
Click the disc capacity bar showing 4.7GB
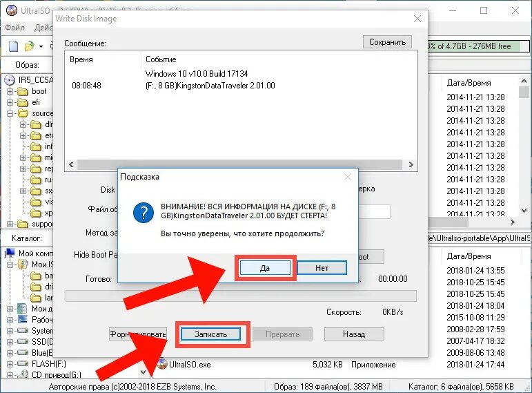[x=477, y=46]
